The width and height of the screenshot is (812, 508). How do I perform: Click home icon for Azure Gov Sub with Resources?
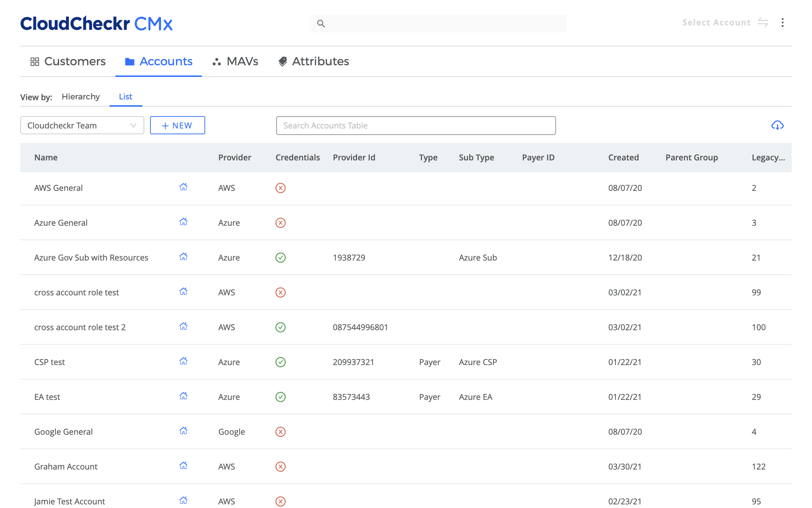click(183, 257)
